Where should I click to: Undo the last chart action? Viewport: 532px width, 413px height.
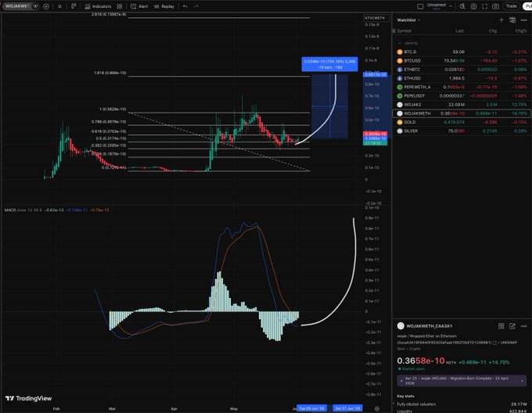point(185,6)
